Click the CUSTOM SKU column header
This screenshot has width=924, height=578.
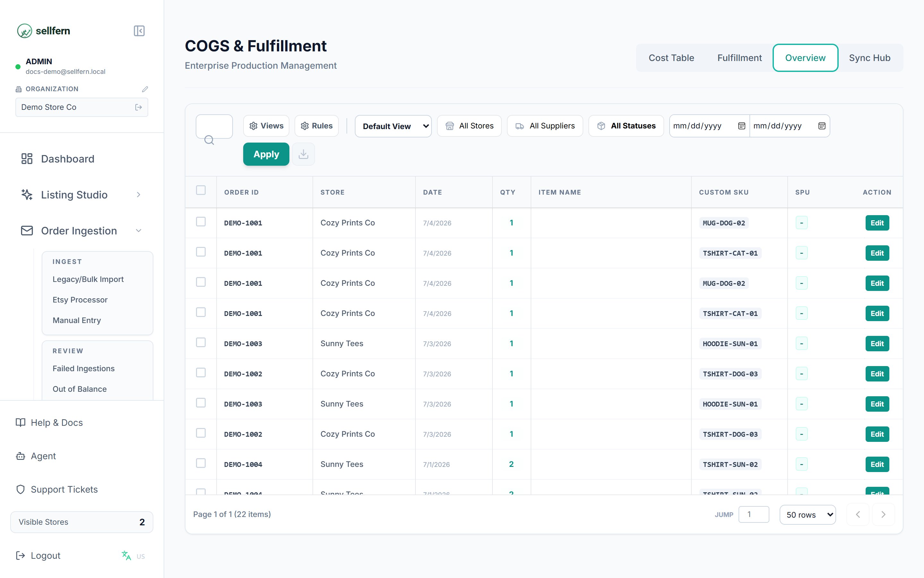[723, 192]
